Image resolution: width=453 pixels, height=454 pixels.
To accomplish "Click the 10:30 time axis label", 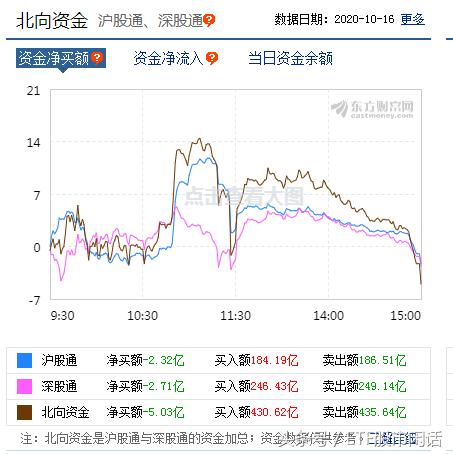I will tap(142, 315).
